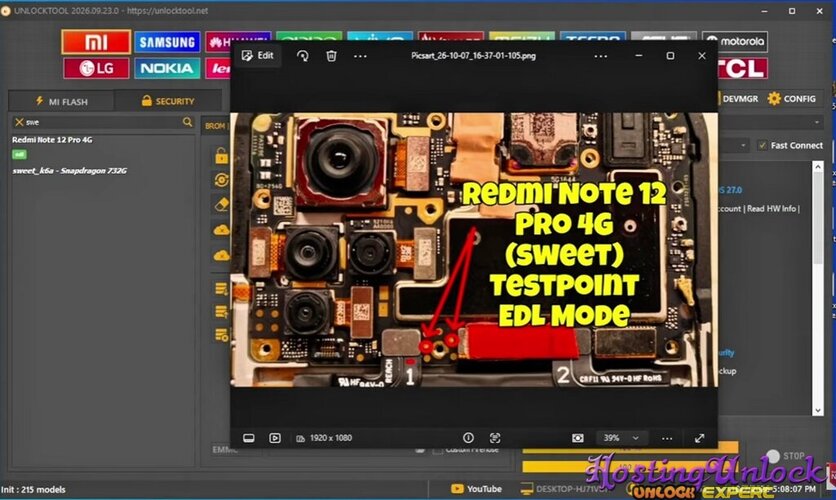Click the first list icon below the clouds
The height and width of the screenshot is (500, 836).
(x=221, y=289)
